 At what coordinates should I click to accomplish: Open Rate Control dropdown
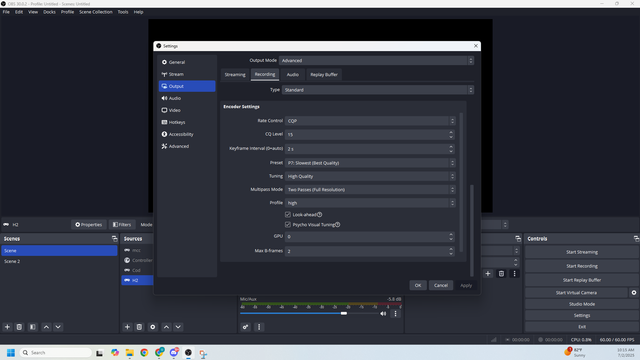click(x=370, y=121)
